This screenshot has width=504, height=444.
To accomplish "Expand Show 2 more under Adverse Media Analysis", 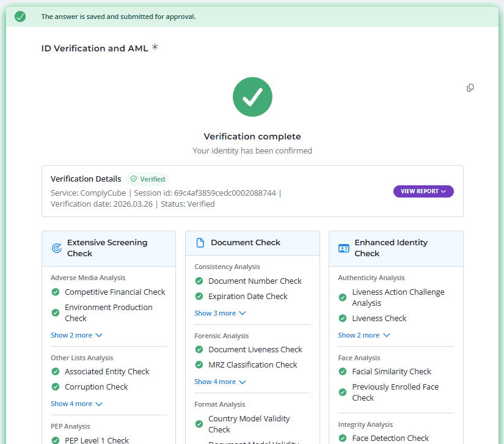I will pyautogui.click(x=76, y=335).
